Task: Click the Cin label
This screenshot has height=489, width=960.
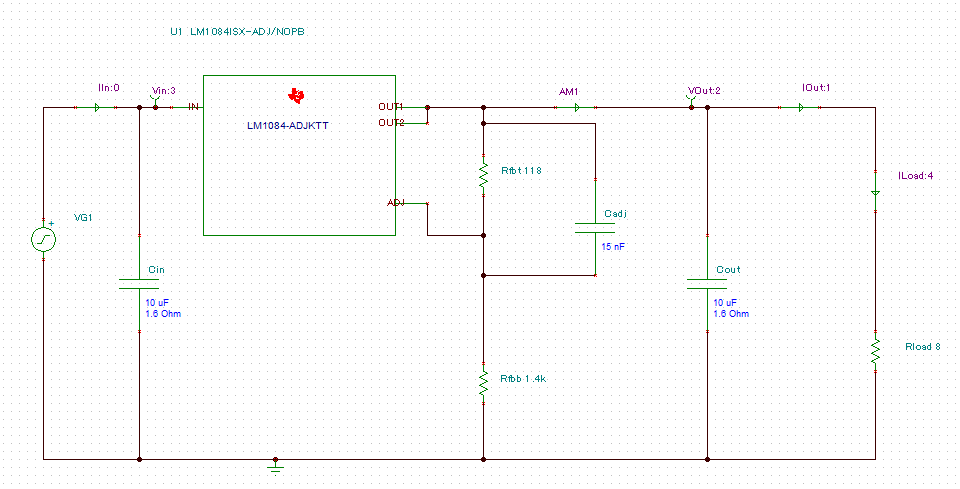Action: pos(156,269)
